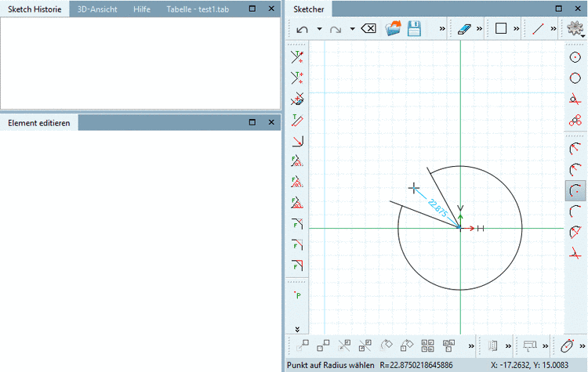
Task: Select second trim-lines 'T' tool
Action: click(x=297, y=78)
